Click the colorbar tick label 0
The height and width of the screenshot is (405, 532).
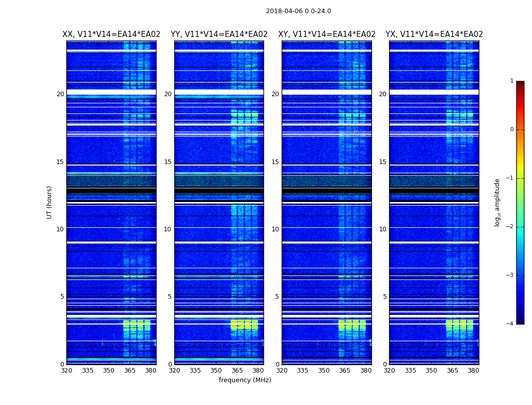point(512,130)
